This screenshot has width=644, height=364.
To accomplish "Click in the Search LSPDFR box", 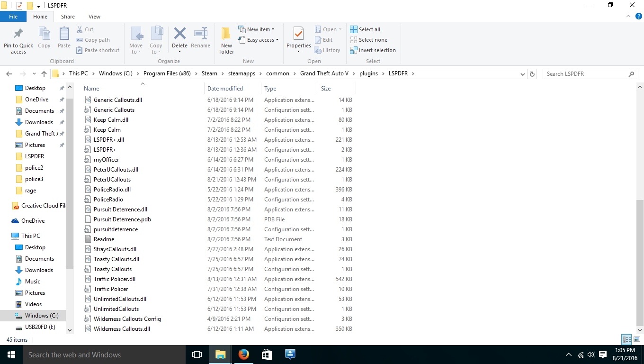I will point(585,74).
